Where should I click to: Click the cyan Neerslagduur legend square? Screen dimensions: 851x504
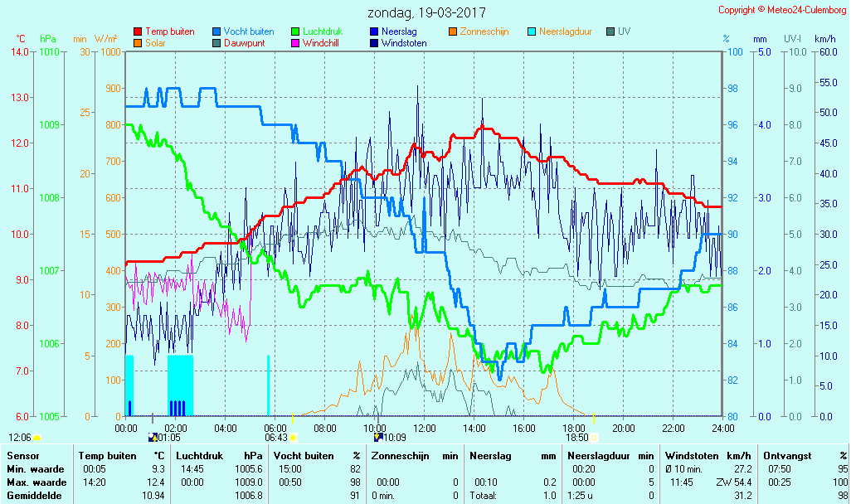pos(532,31)
